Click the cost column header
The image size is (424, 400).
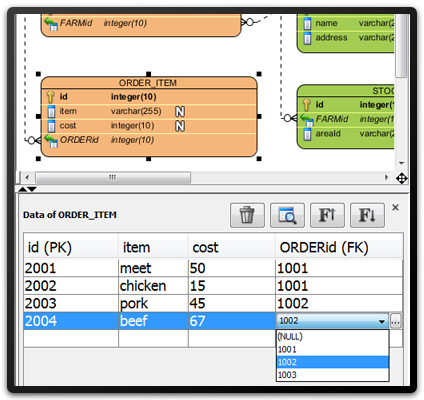tap(232, 247)
